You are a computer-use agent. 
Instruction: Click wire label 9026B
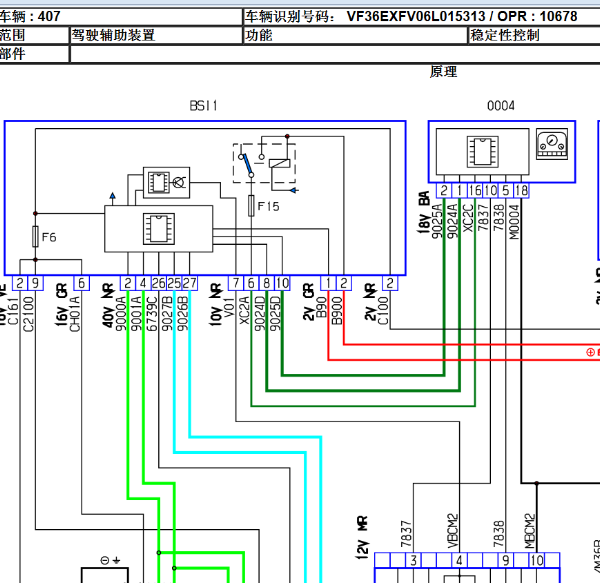(183, 314)
